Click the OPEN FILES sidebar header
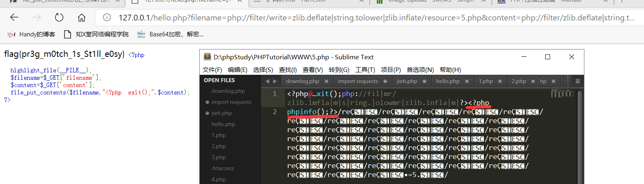This screenshot has width=644, height=184. point(219,80)
